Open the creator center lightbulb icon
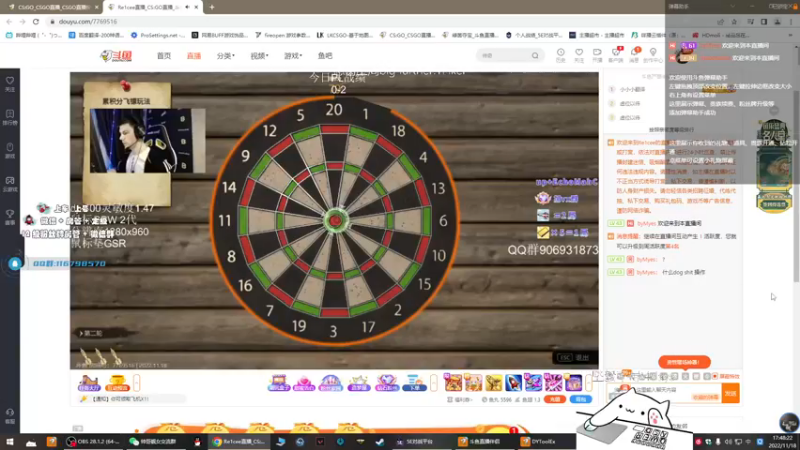 (653, 55)
